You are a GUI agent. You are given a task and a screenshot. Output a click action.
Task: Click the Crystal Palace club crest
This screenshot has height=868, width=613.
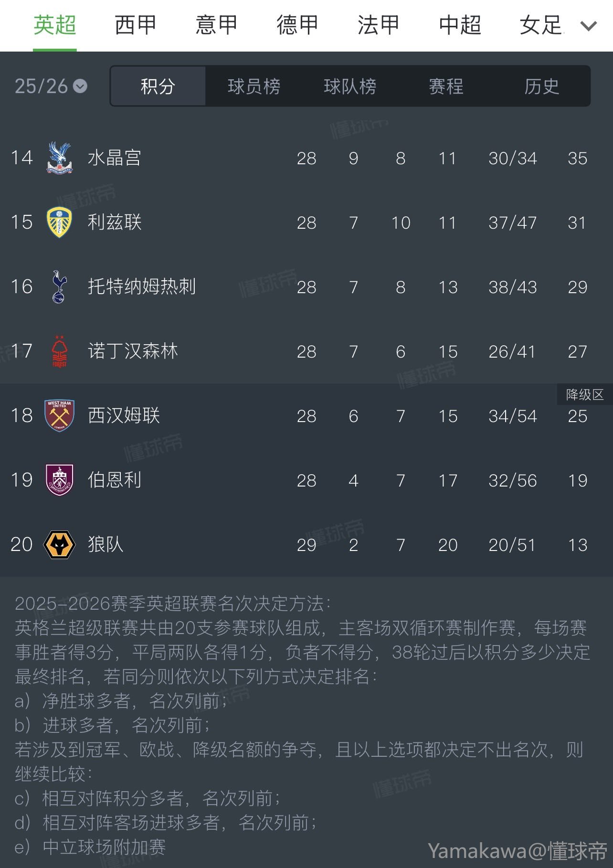[59, 158]
